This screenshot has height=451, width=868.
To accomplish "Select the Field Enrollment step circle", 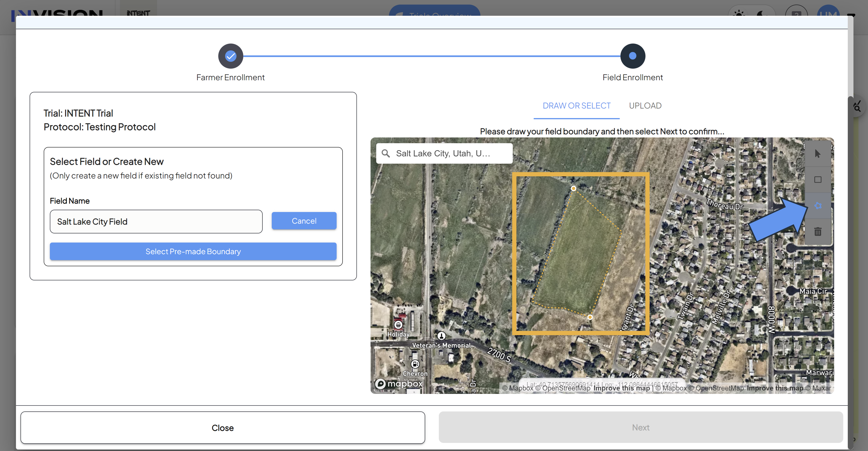I will pos(632,56).
